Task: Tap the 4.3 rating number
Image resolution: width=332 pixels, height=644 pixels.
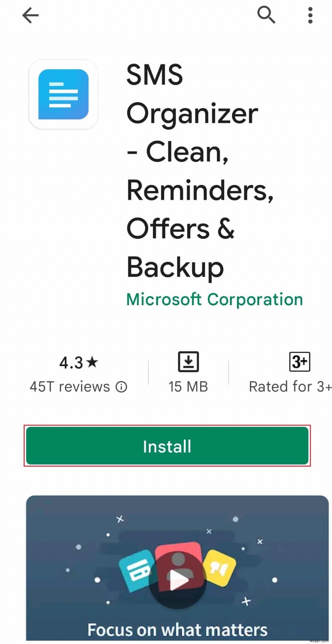Action: pyautogui.click(x=71, y=363)
